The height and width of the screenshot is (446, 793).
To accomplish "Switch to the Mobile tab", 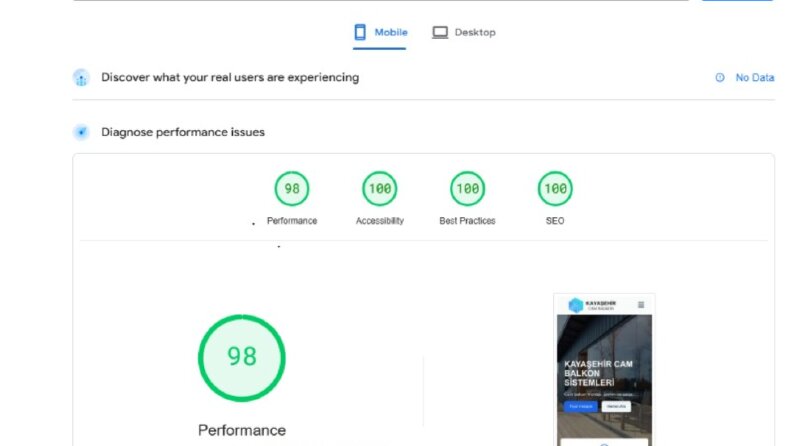I will (x=380, y=32).
